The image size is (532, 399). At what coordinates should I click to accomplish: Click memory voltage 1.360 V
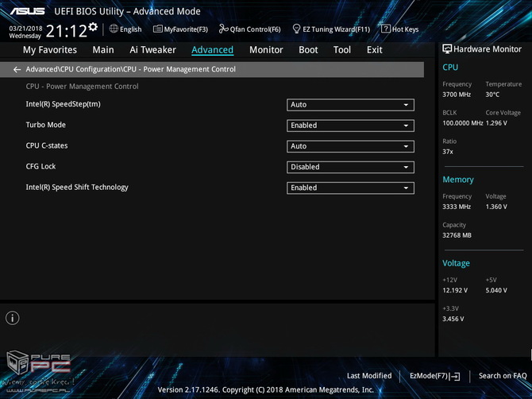(x=496, y=207)
